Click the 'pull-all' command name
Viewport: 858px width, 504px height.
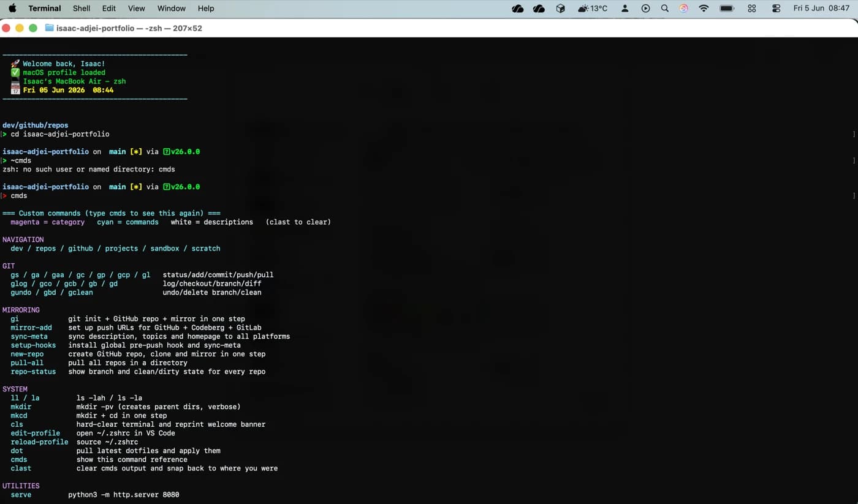[x=27, y=363]
